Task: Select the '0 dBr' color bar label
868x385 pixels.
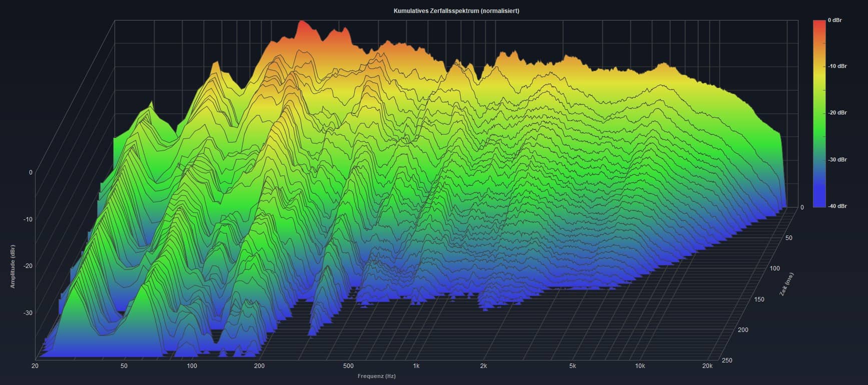Action: (x=834, y=20)
